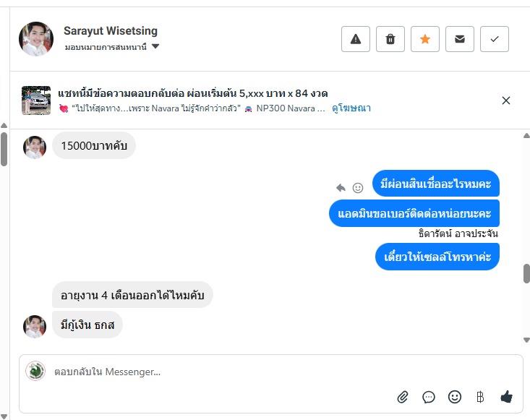The height and width of the screenshot is (420, 530).
Task: Move conversation to trash
Action: pyautogui.click(x=390, y=39)
